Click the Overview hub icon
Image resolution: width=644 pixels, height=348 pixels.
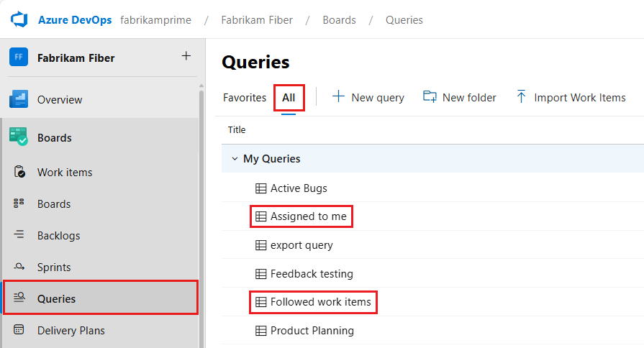click(19, 99)
